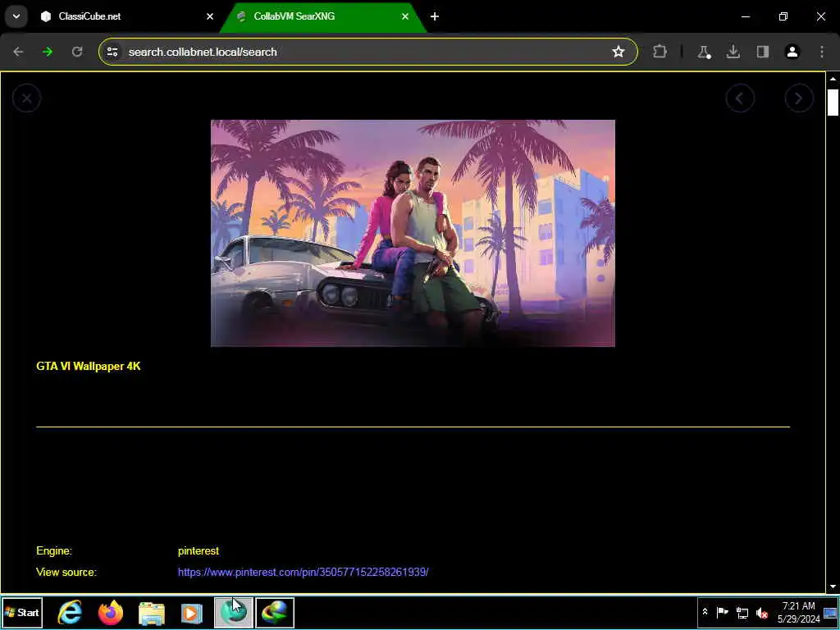
Task: Open the network status tray icon
Action: (x=742, y=612)
